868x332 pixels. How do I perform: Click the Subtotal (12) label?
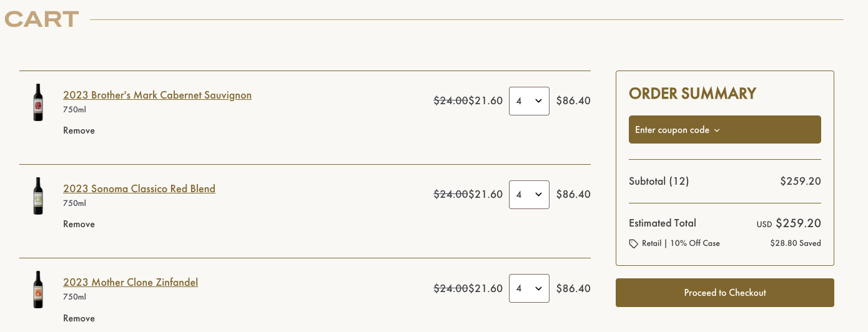point(659,182)
